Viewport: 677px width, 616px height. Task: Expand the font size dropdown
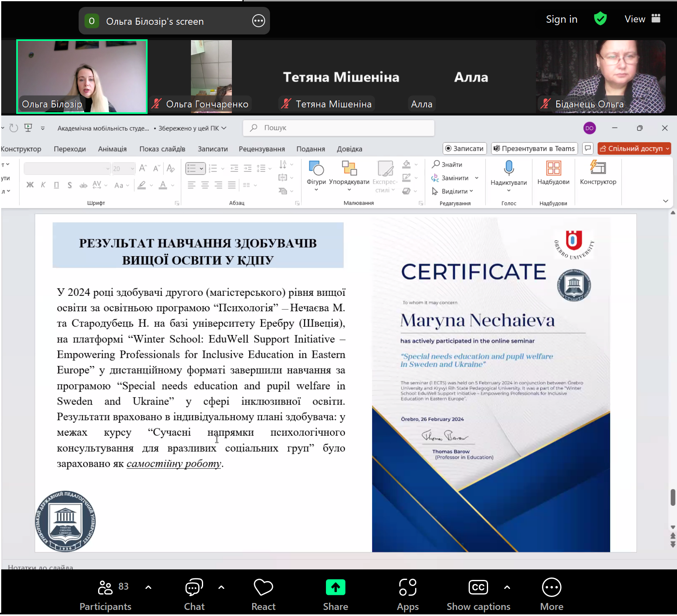[132, 169]
